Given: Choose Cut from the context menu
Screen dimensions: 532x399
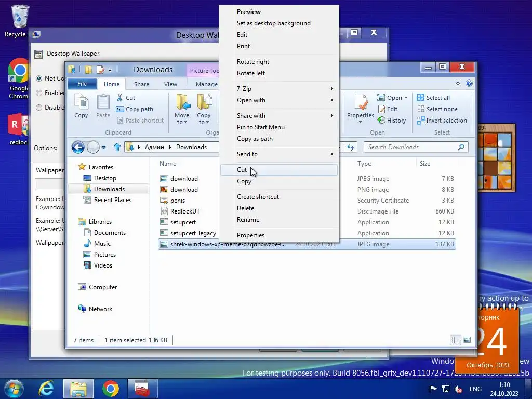Looking at the screenshot, I should 279,170.
